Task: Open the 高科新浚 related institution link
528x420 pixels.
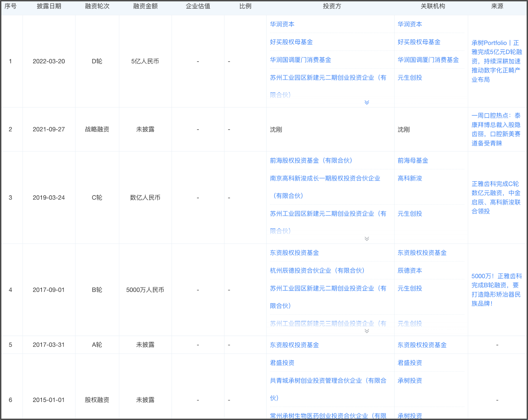Action: pyautogui.click(x=410, y=178)
